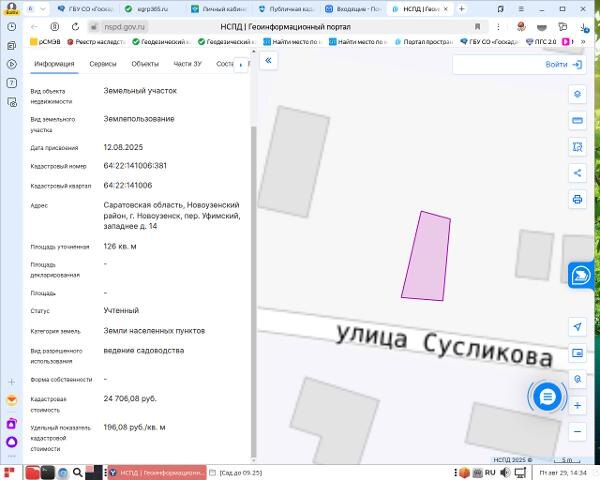Select cadastral quarter 64:22:141006 value
The height and width of the screenshot is (480, 600).
pyautogui.click(x=127, y=185)
